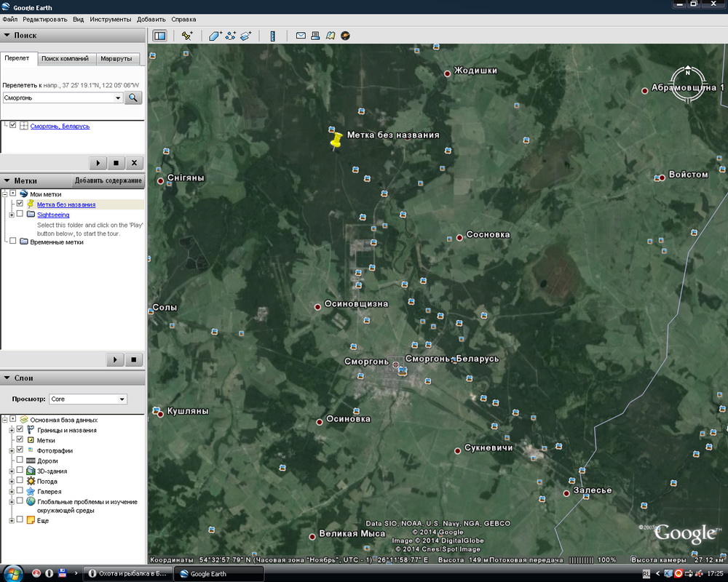The image size is (728, 582).
Task: Click the Добавить содержание button
Action: [108, 180]
